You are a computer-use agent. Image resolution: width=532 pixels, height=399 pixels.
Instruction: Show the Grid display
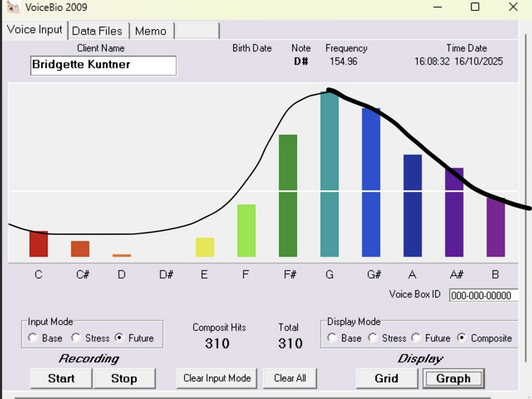[x=386, y=378]
